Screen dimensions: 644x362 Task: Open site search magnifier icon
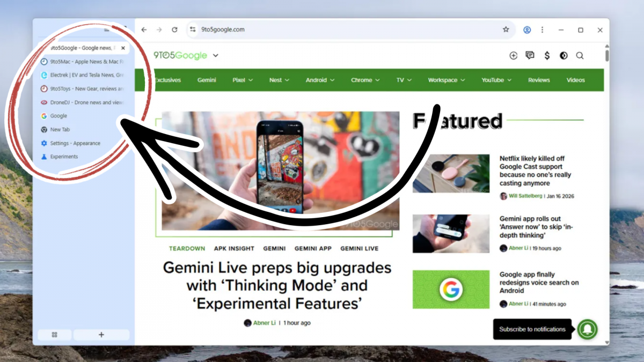[x=580, y=55]
